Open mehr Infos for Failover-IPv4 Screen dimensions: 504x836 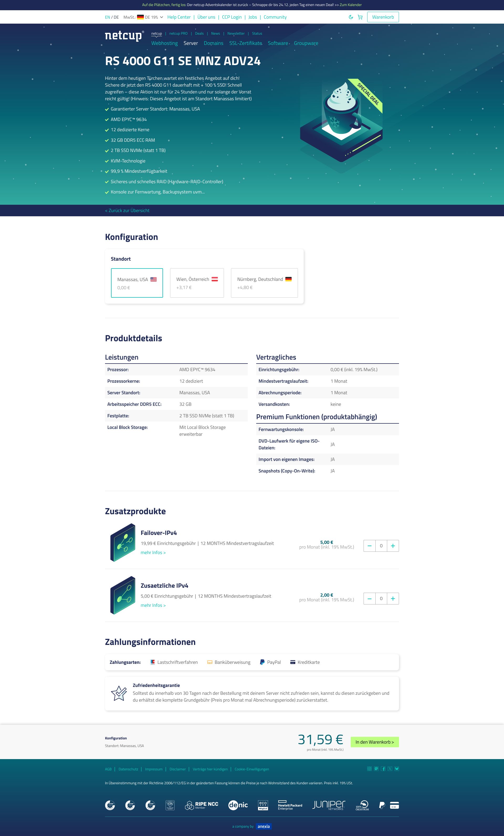[x=153, y=552]
